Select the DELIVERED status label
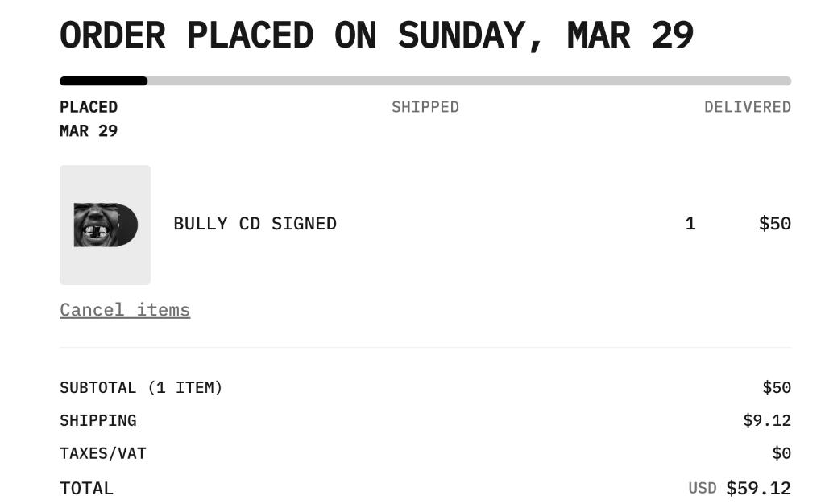This screenshot has height=504, width=825. (748, 106)
